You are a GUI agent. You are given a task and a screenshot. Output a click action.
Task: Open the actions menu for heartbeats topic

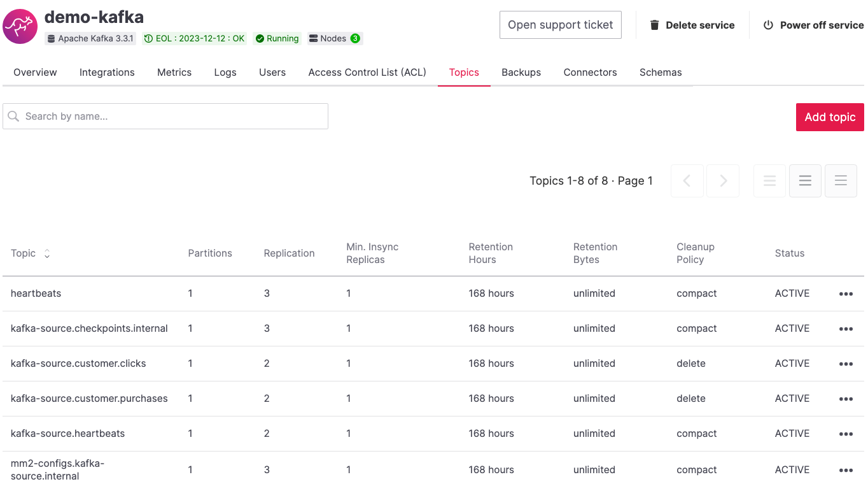point(846,294)
